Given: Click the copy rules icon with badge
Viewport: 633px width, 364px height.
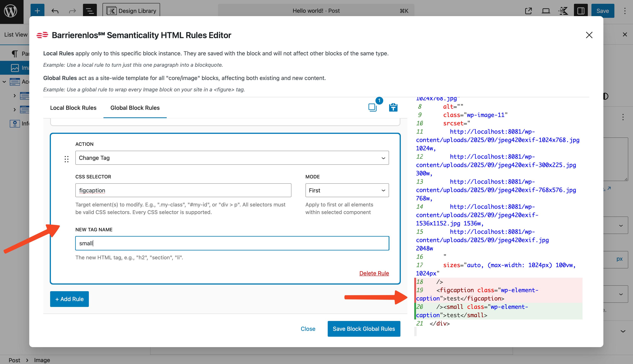Looking at the screenshot, I should [x=373, y=107].
